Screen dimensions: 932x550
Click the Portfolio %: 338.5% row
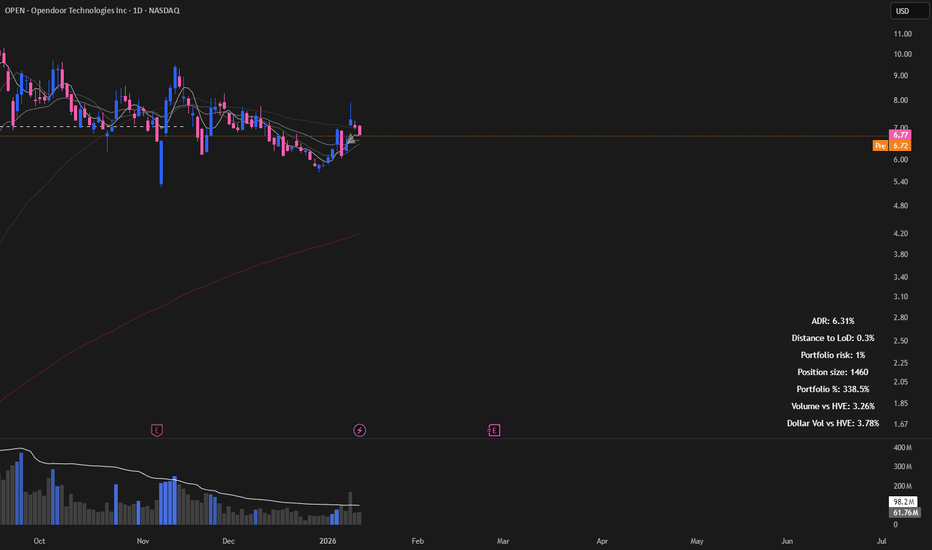(x=833, y=389)
